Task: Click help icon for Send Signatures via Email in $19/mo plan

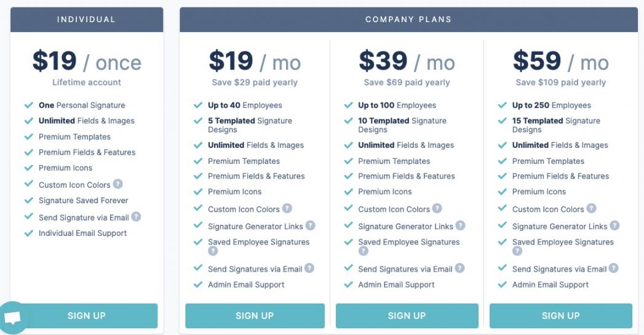Action: pos(309,268)
